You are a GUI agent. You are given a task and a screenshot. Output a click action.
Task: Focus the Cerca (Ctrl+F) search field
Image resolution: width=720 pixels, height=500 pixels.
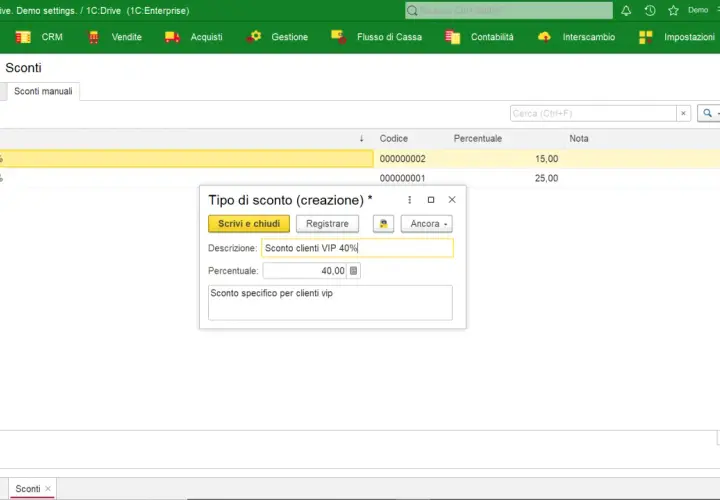(x=593, y=113)
